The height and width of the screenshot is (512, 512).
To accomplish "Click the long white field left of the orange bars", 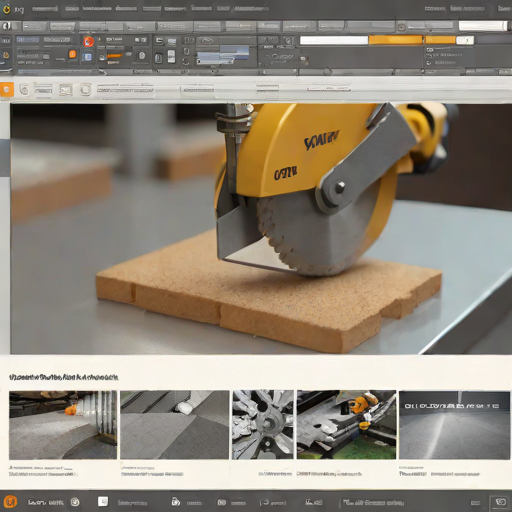I will point(334,40).
